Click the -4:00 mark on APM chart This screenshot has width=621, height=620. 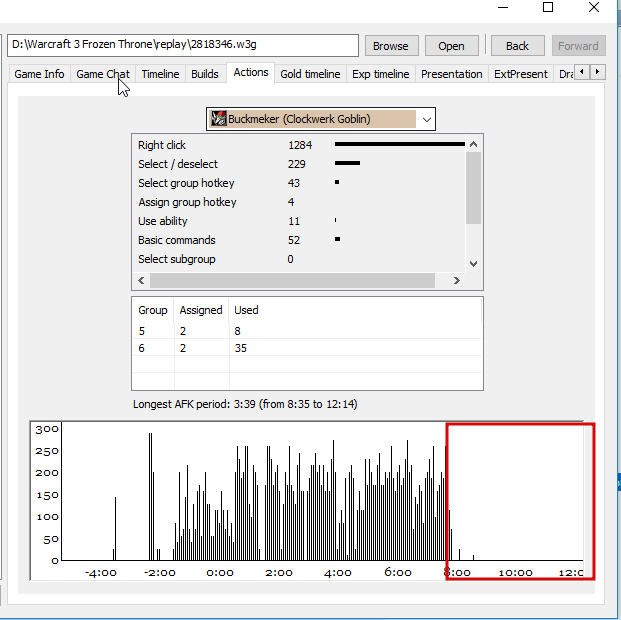(101, 573)
